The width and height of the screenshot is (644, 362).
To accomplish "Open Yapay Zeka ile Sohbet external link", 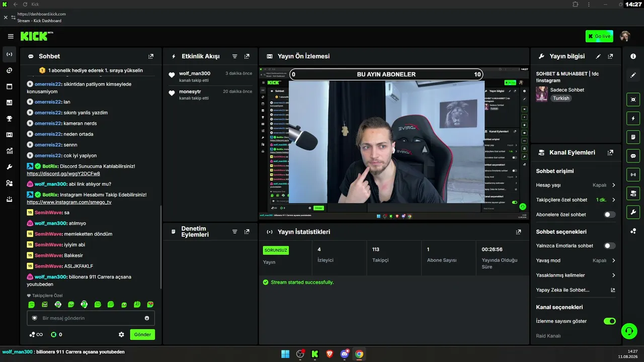I will (x=613, y=290).
